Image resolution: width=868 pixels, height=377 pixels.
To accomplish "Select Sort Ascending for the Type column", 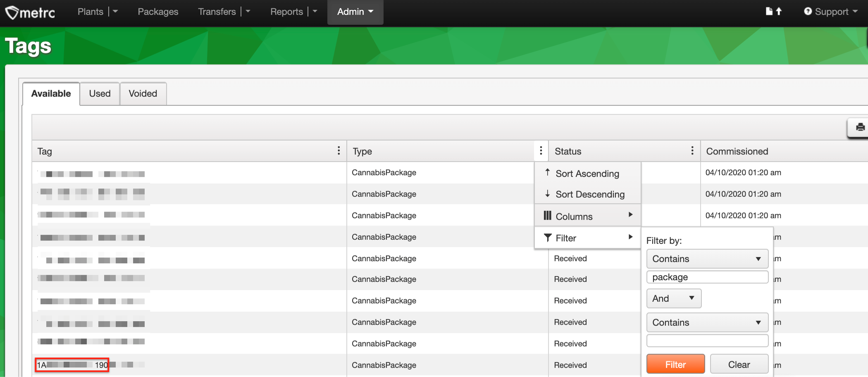I will 587,173.
